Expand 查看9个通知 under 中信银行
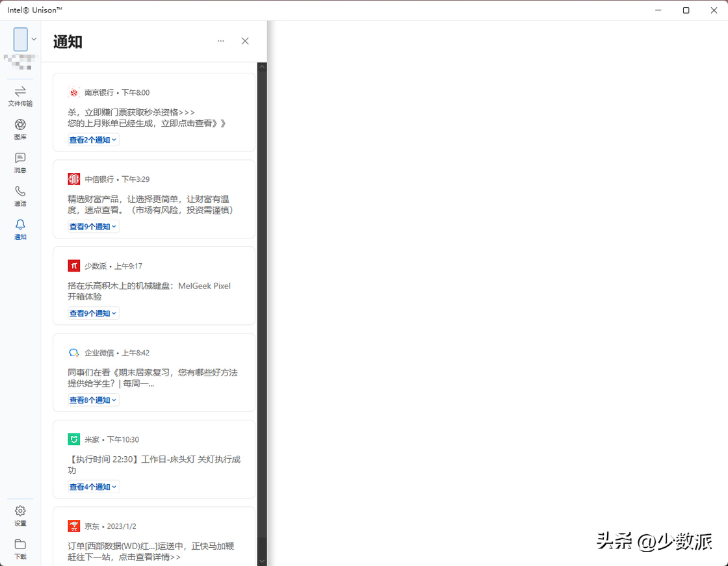The height and width of the screenshot is (566, 728). (94, 227)
